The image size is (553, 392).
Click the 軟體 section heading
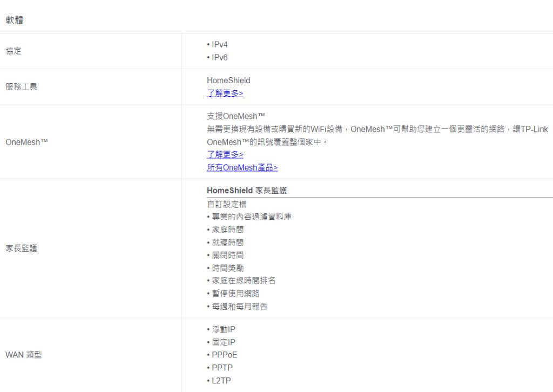(15, 21)
